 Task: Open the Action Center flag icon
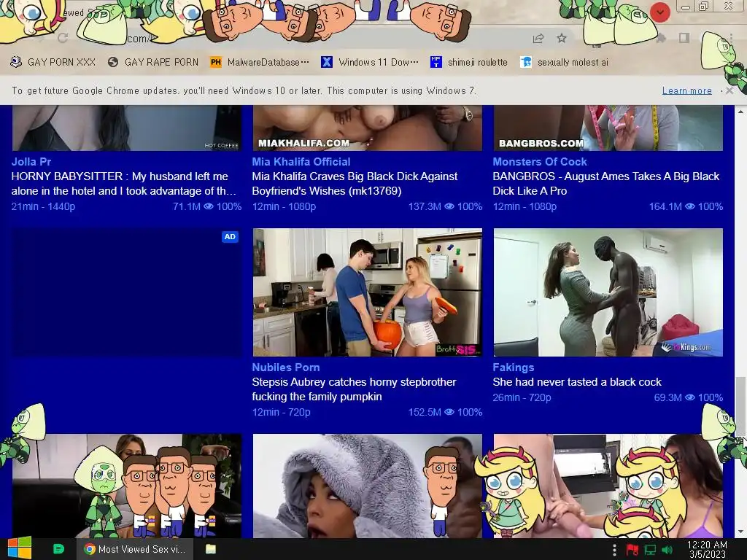pos(632,550)
